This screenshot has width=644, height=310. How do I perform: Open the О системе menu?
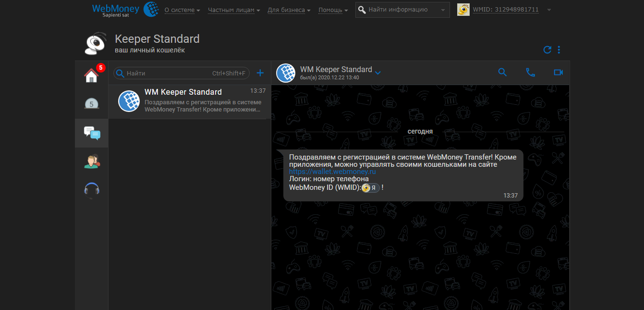[182, 10]
